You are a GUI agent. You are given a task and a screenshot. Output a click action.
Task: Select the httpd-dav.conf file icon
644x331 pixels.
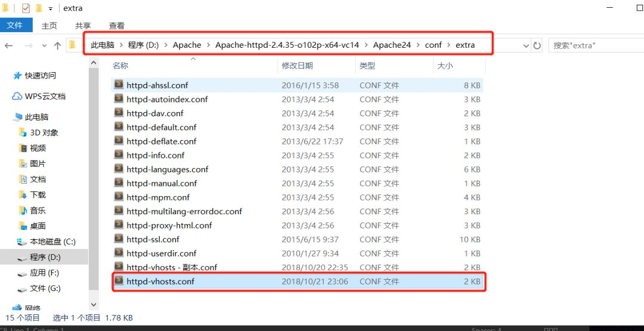tap(119, 113)
